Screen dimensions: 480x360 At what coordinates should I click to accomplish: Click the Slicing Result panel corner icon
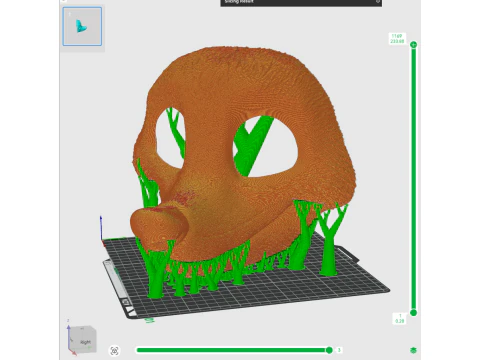tap(378, 2)
